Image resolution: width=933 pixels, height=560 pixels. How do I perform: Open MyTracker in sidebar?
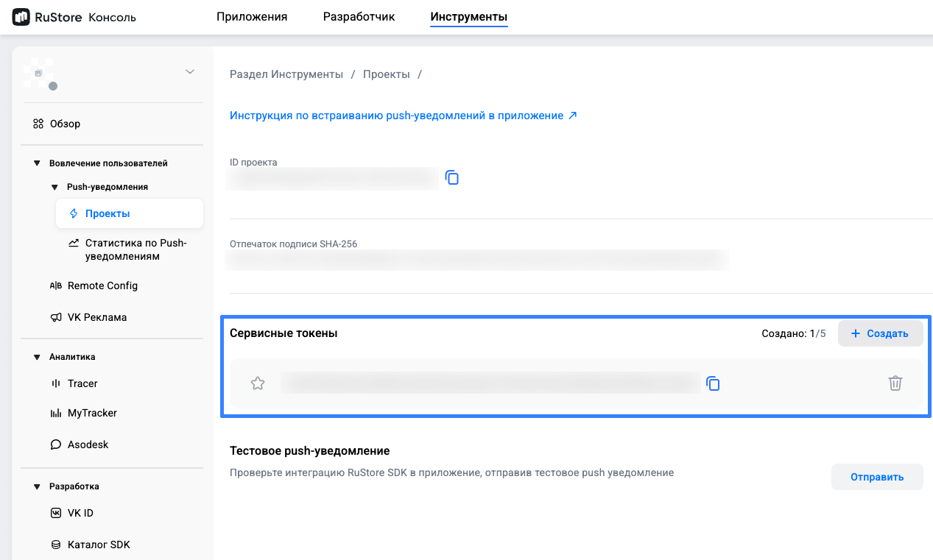92,413
